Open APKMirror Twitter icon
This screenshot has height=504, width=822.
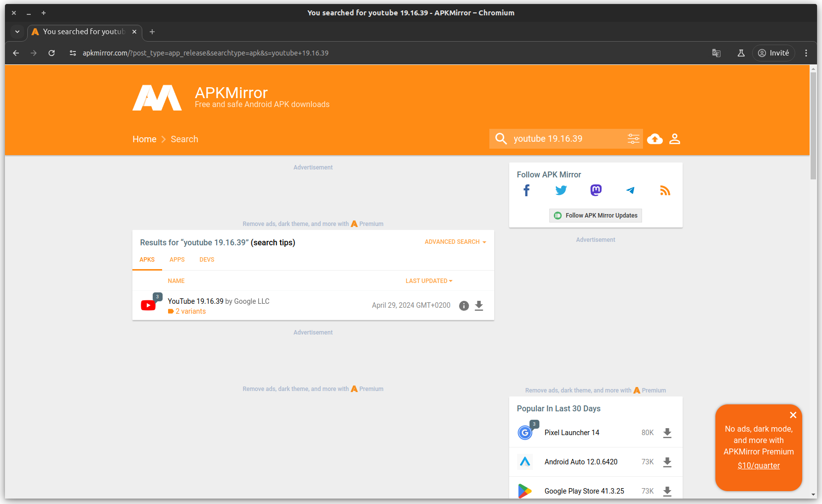(x=561, y=190)
